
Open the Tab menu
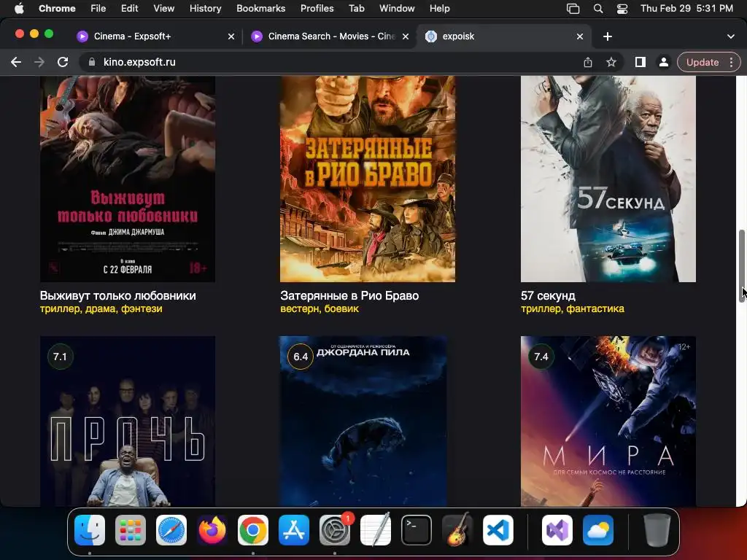[356, 9]
